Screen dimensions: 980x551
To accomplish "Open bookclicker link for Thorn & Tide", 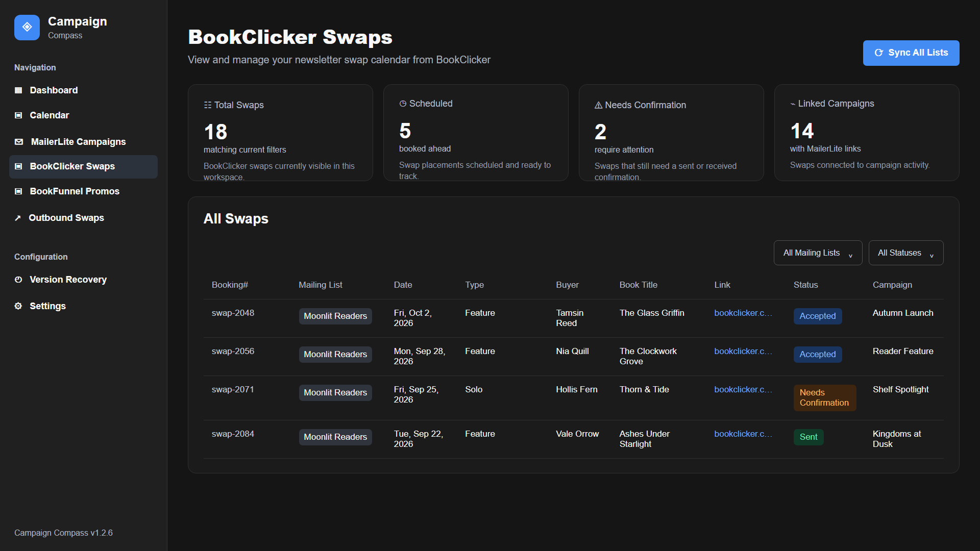I will pyautogui.click(x=743, y=390).
